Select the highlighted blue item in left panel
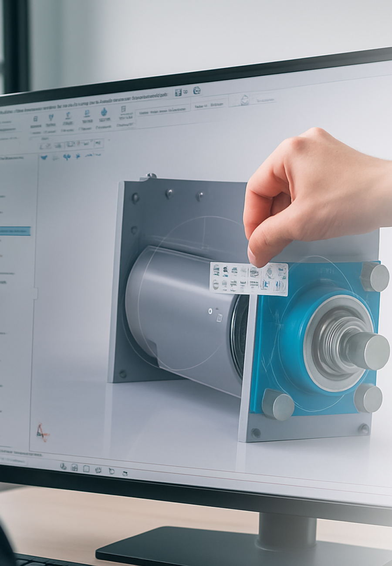The width and height of the screenshot is (392, 566). 14,231
